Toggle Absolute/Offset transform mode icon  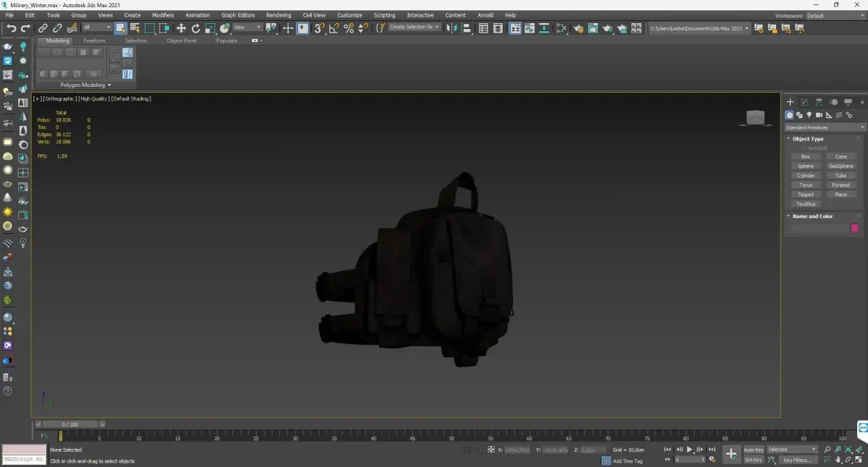click(491, 450)
